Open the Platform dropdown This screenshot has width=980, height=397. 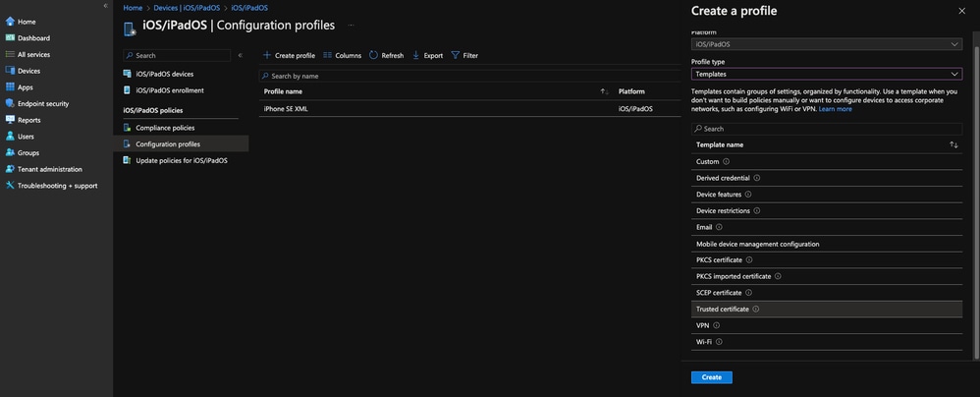(826, 44)
